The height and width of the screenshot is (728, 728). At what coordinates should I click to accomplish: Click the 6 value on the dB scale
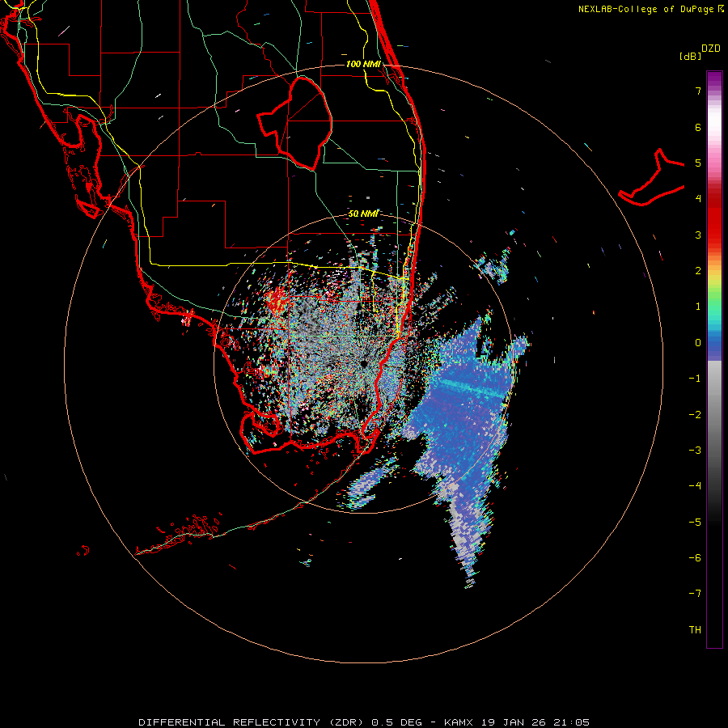tap(698, 127)
